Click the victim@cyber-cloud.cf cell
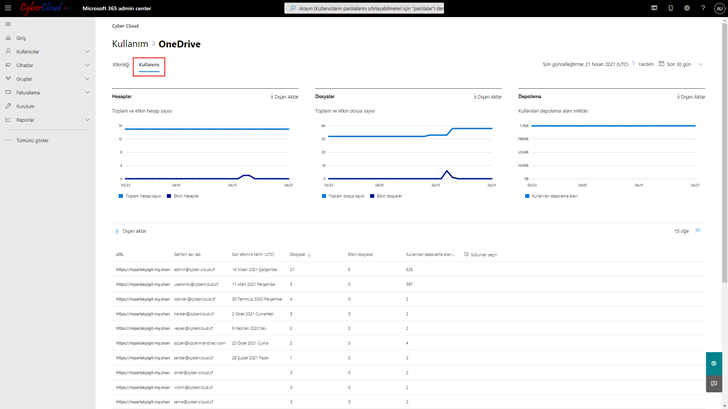The image size is (728, 409). click(x=194, y=387)
